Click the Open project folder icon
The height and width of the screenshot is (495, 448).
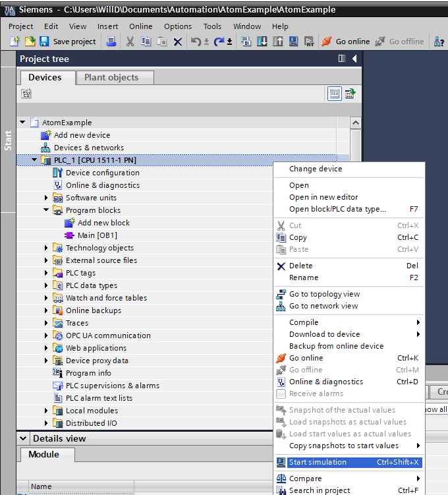click(x=30, y=42)
